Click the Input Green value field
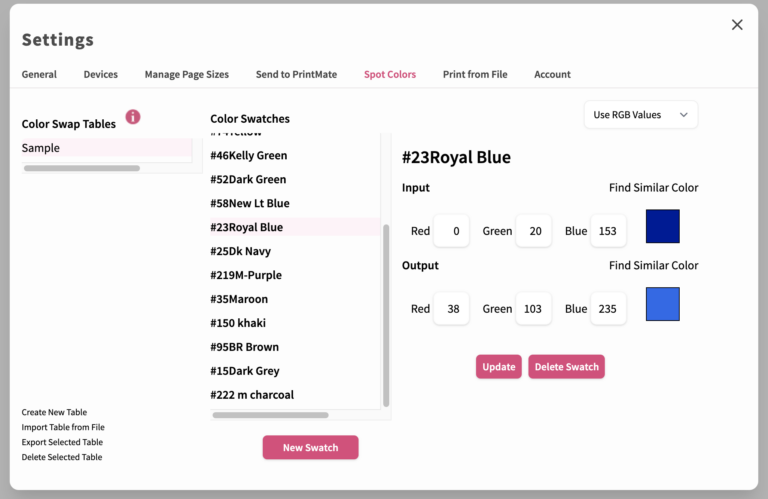This screenshot has width=768, height=499. click(x=533, y=231)
